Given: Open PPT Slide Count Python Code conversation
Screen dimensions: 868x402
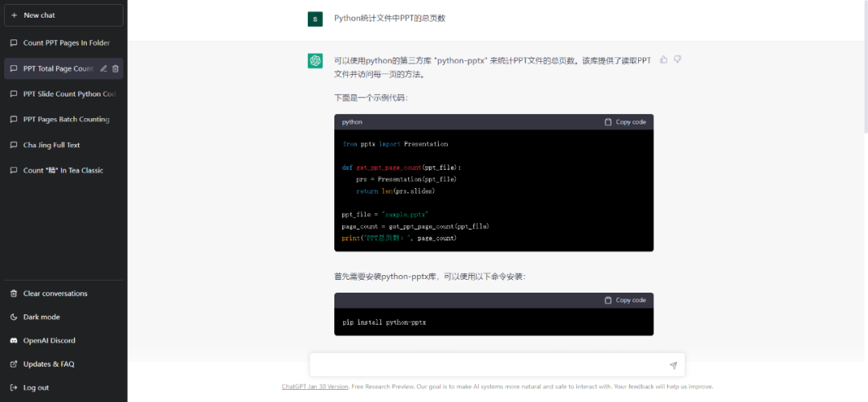Looking at the screenshot, I should (x=68, y=94).
